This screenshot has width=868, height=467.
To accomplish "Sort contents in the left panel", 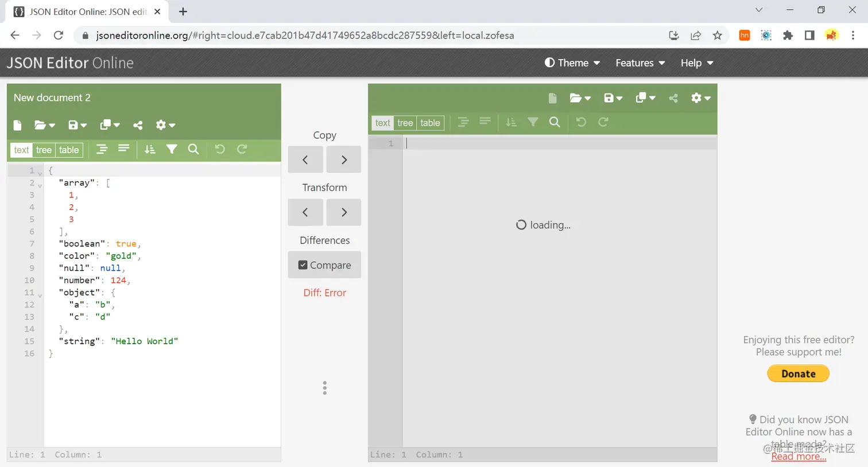I will tap(150, 149).
